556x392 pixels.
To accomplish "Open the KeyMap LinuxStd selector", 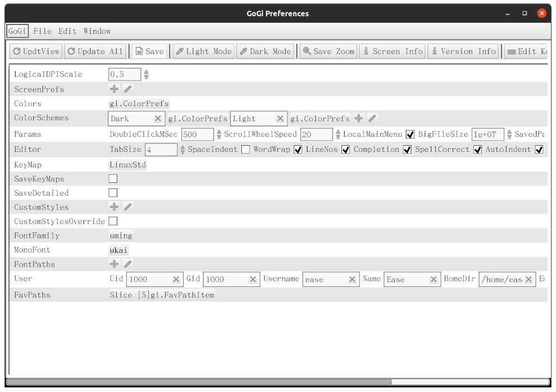I will 128,165.
